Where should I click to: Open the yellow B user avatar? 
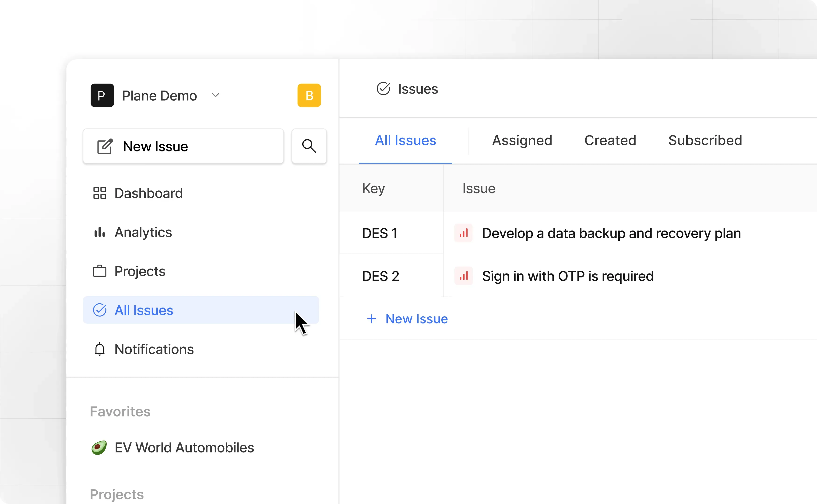[x=309, y=95]
